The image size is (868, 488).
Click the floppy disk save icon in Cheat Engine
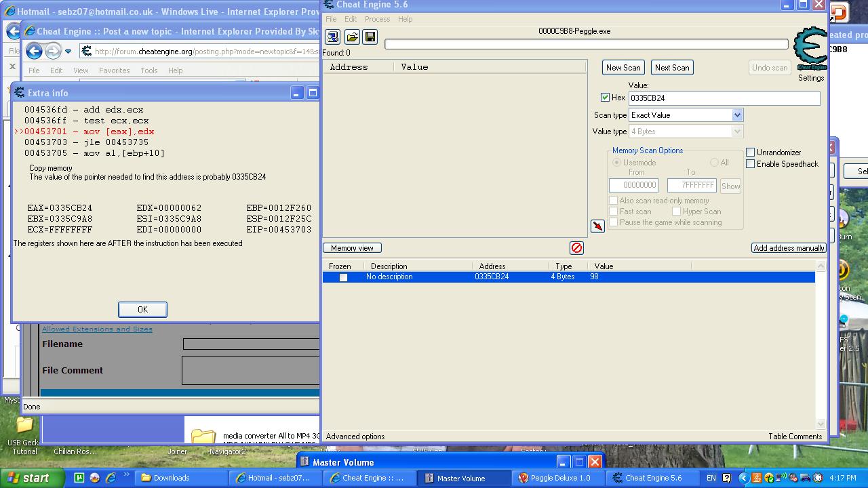click(x=370, y=37)
